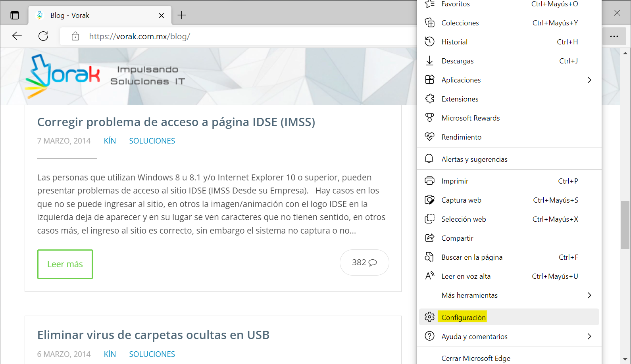This screenshot has height=364, width=631.
Task: Click the Ayuda y comentarios question icon
Action: tap(429, 336)
